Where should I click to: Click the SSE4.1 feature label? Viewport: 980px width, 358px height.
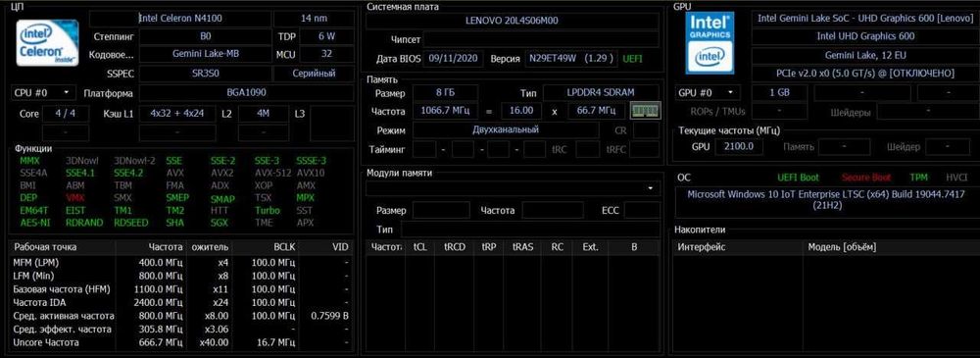(79, 173)
